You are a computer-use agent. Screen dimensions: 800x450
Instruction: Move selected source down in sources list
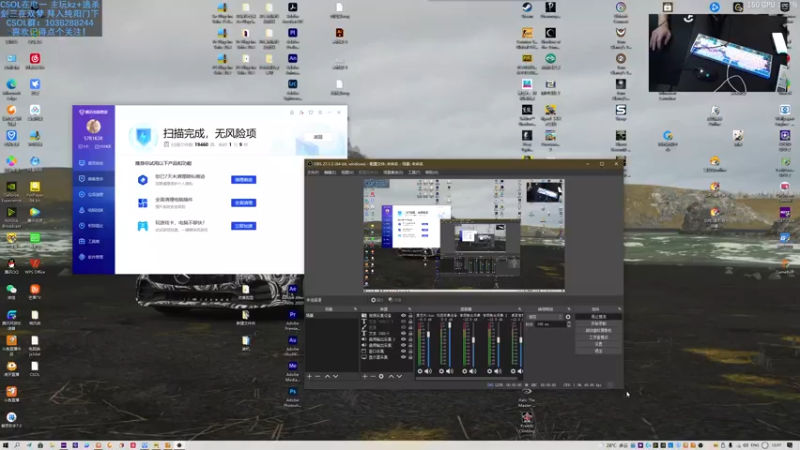399,376
